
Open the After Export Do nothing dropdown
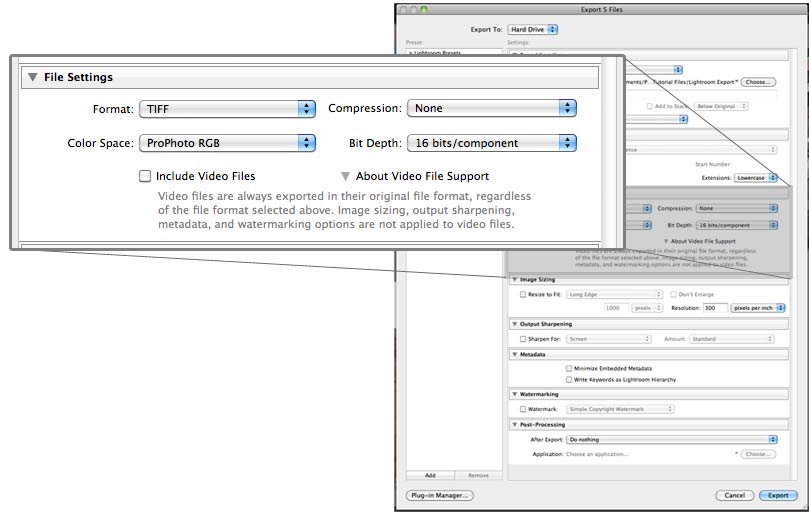coord(672,440)
